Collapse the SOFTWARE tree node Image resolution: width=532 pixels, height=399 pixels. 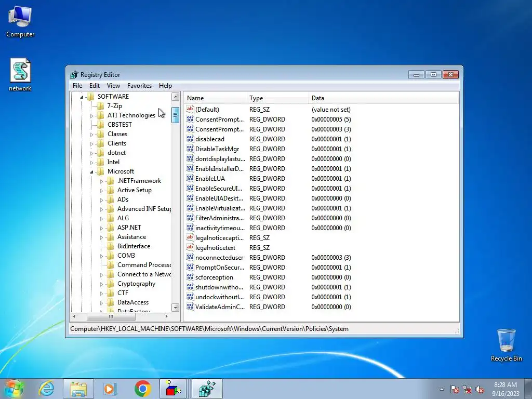point(82,97)
